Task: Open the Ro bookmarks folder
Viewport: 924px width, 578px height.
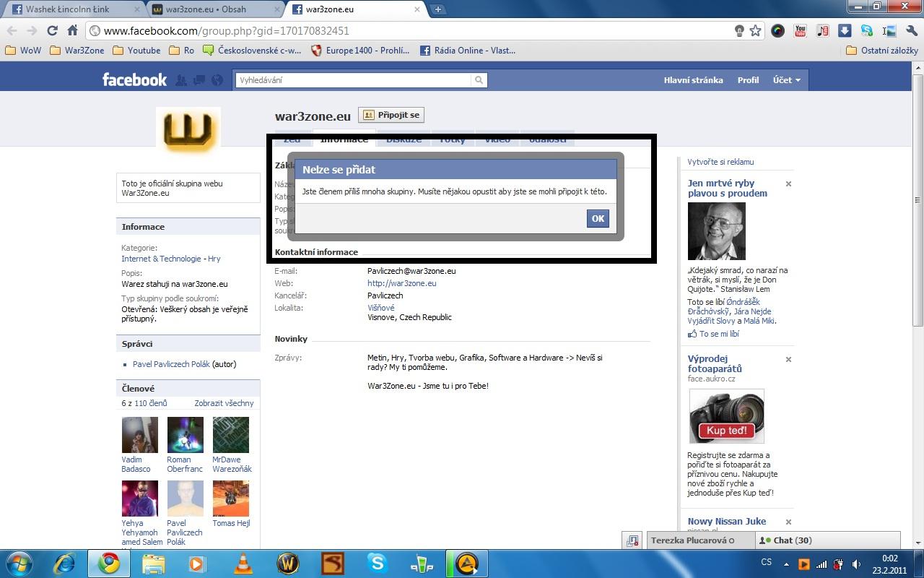Action: click(x=182, y=51)
